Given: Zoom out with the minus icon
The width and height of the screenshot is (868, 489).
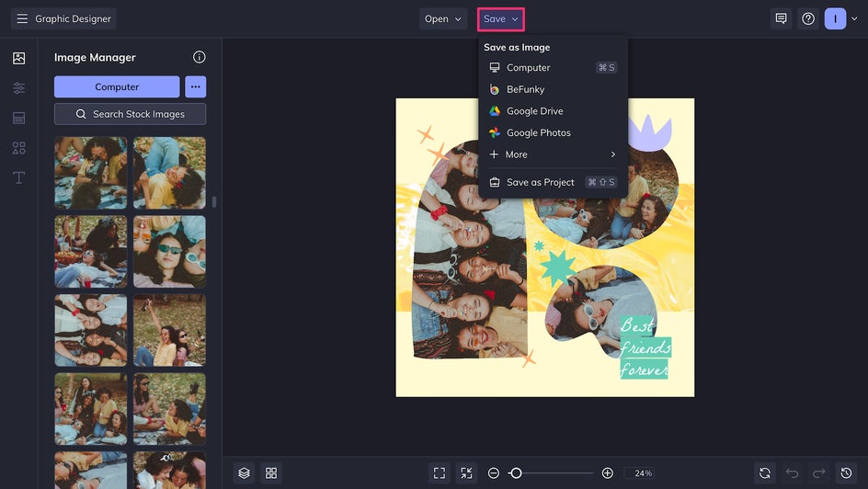Looking at the screenshot, I should [494, 473].
